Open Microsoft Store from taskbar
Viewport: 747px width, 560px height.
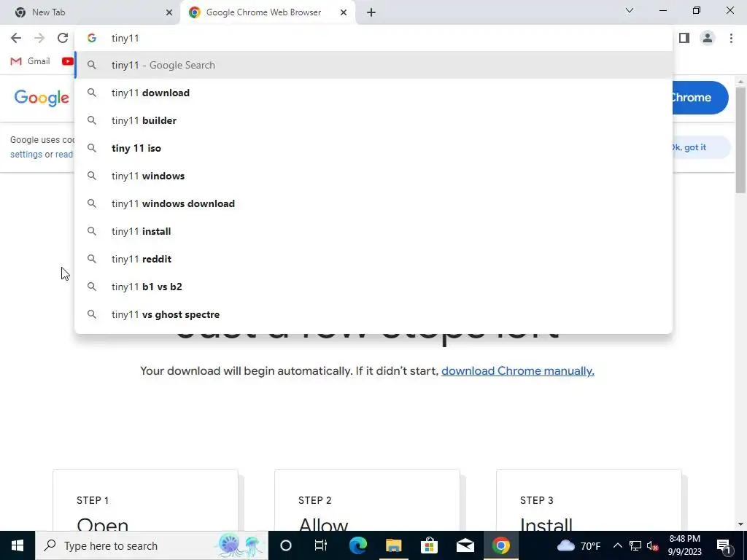tap(429, 545)
